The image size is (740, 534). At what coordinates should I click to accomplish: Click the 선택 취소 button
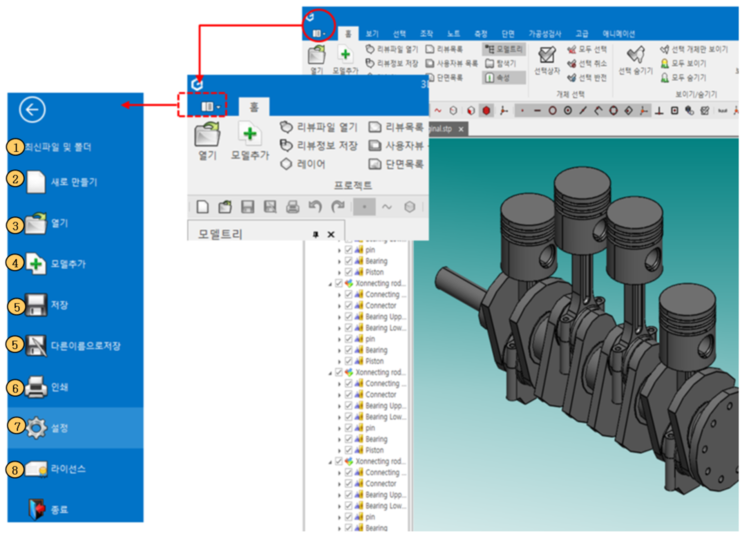pos(587,63)
